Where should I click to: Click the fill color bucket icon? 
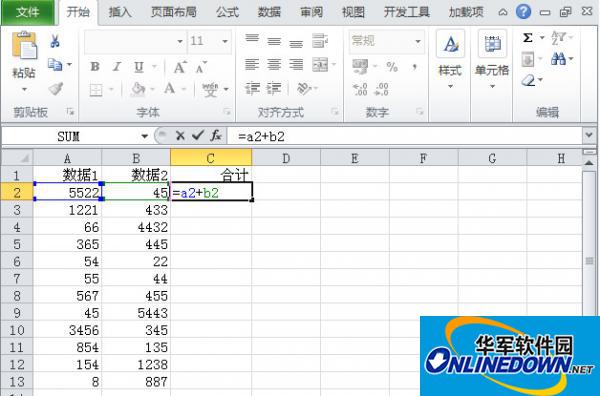pyautogui.click(x=138, y=90)
